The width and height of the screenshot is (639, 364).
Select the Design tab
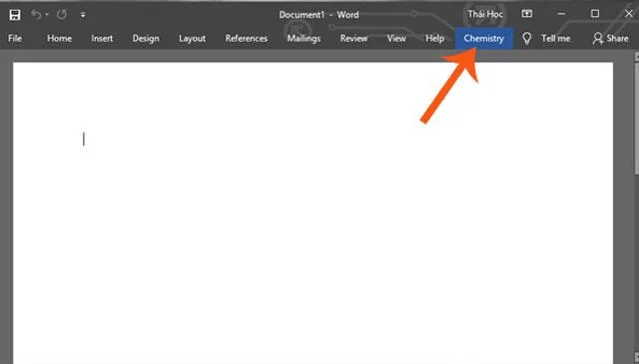(x=146, y=38)
